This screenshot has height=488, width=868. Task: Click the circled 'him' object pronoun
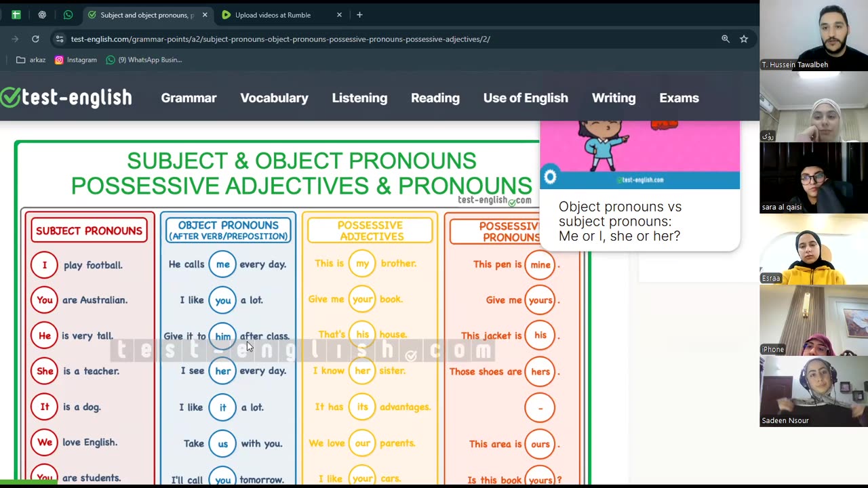coord(222,336)
